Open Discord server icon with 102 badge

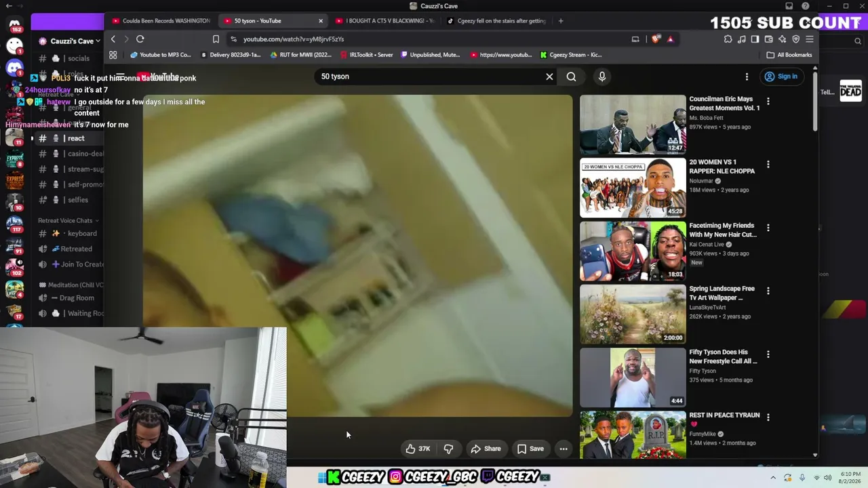14,266
